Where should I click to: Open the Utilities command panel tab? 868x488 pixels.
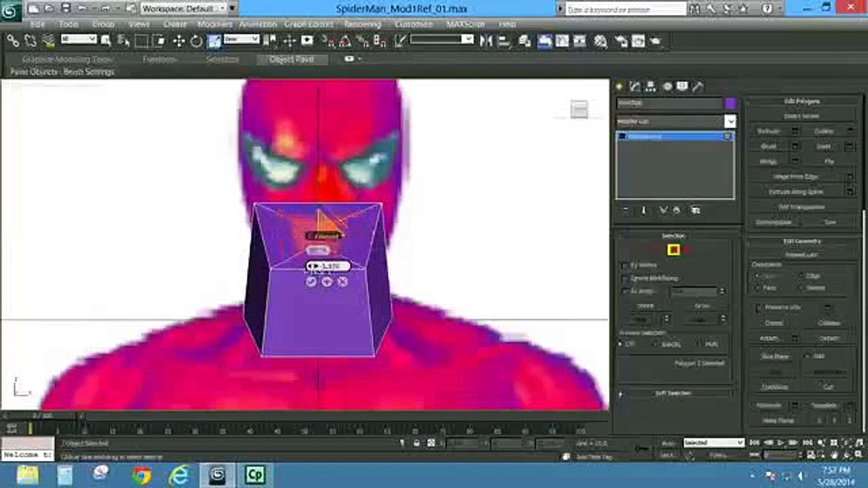pyautogui.click(x=698, y=87)
